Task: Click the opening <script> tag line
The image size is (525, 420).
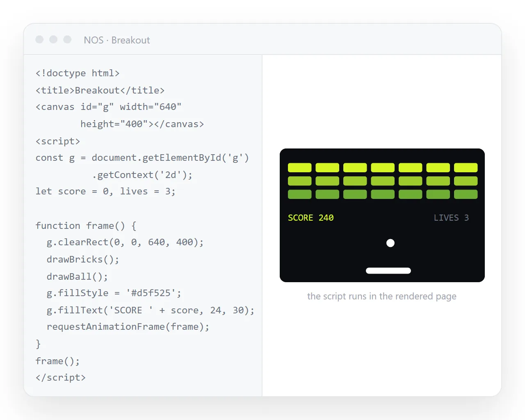Action: tap(58, 141)
